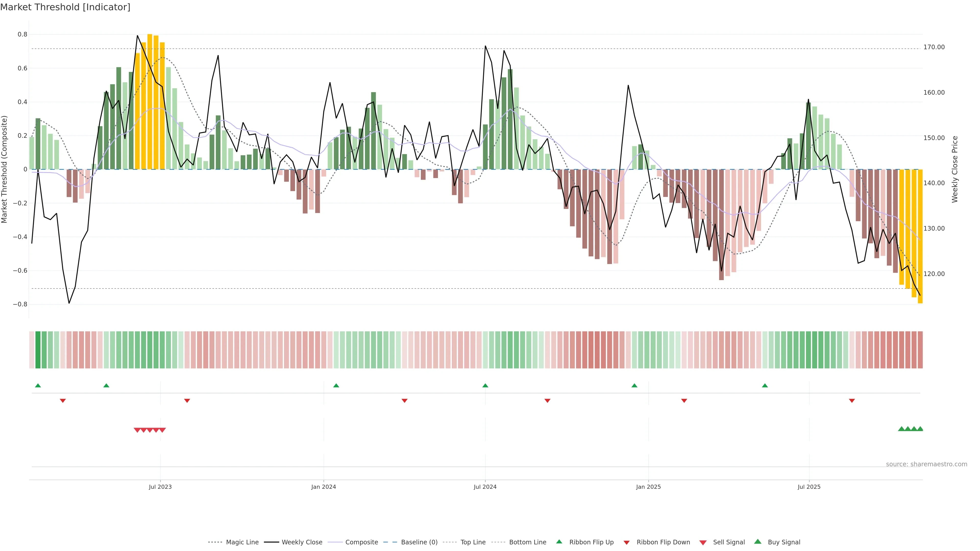The width and height of the screenshot is (980, 551).
Task: Click the sharemaestro.com source text
Action: click(x=926, y=464)
